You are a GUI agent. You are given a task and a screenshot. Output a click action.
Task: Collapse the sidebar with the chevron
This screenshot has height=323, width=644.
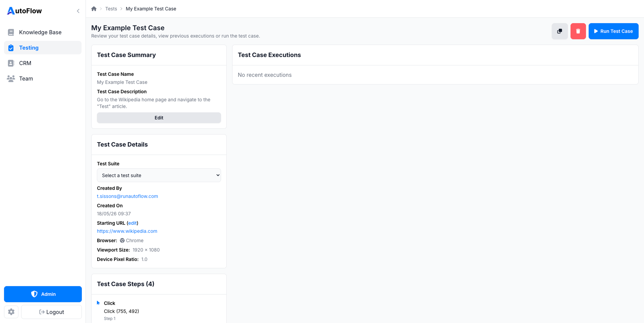coord(78,11)
